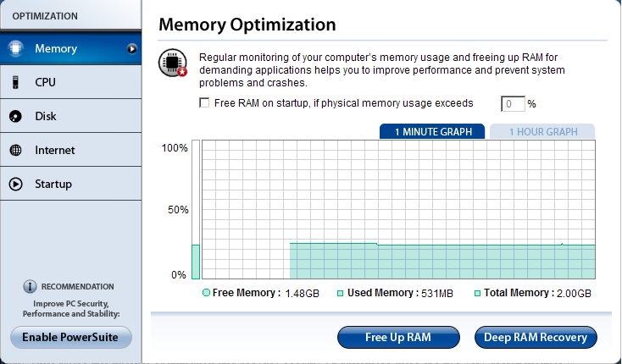Enable Free RAM on startup checkbox
The width and height of the screenshot is (622, 364).
(203, 103)
